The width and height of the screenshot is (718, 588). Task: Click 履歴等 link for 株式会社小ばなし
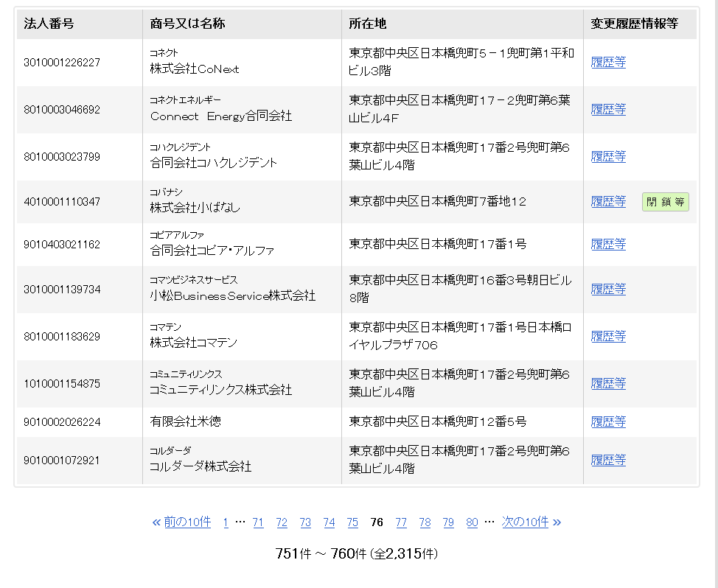click(608, 202)
